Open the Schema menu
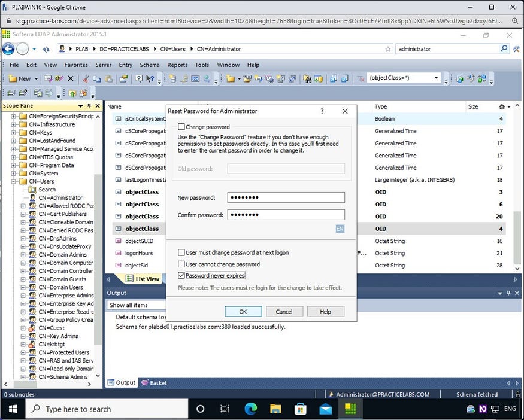 149,65
